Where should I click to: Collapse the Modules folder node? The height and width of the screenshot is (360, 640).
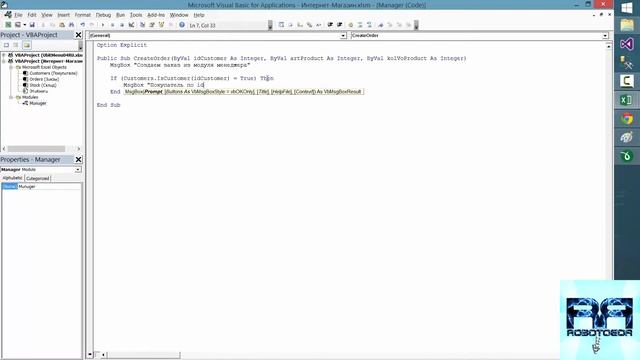(x=11, y=97)
